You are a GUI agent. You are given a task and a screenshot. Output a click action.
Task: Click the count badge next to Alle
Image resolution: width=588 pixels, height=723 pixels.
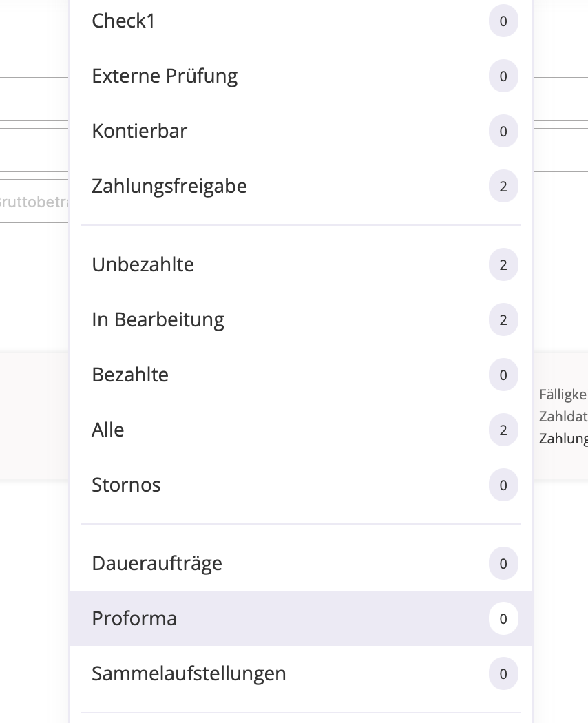coord(503,430)
